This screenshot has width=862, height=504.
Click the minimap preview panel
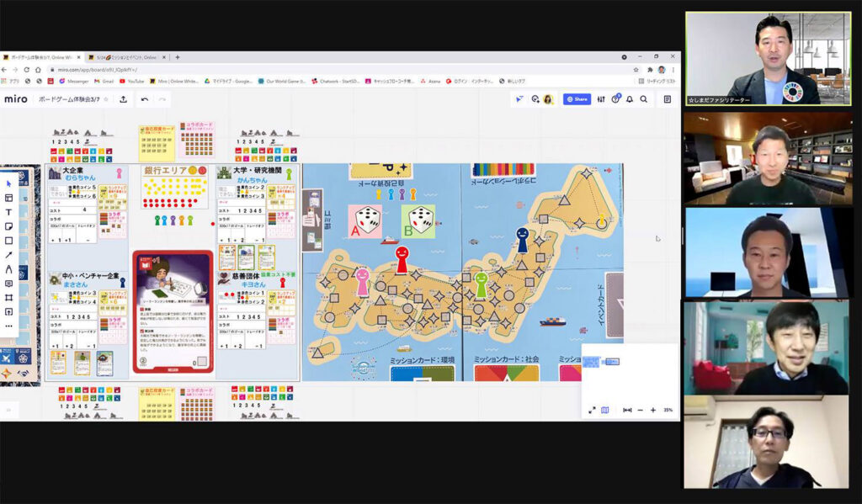pos(630,373)
